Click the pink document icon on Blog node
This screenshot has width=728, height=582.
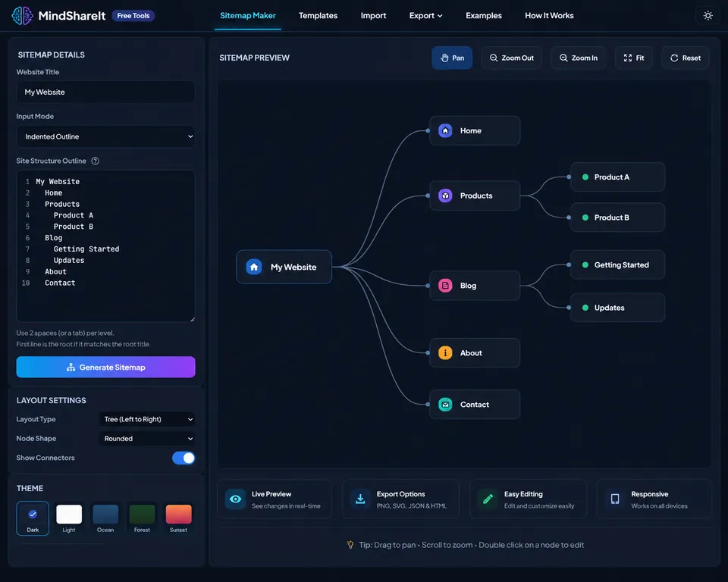point(445,286)
